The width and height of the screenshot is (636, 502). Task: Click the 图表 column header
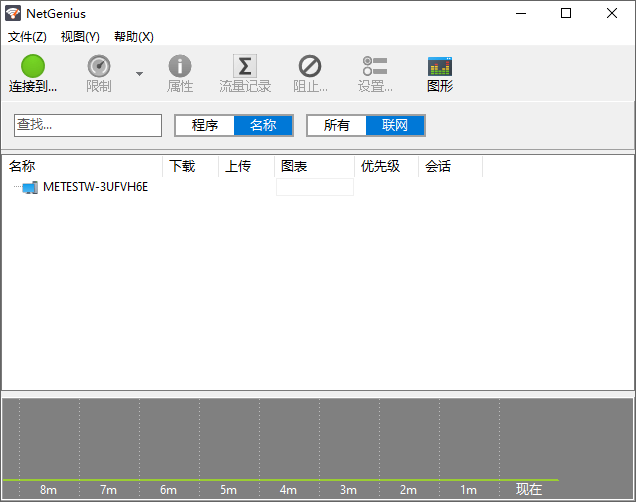[x=314, y=166]
